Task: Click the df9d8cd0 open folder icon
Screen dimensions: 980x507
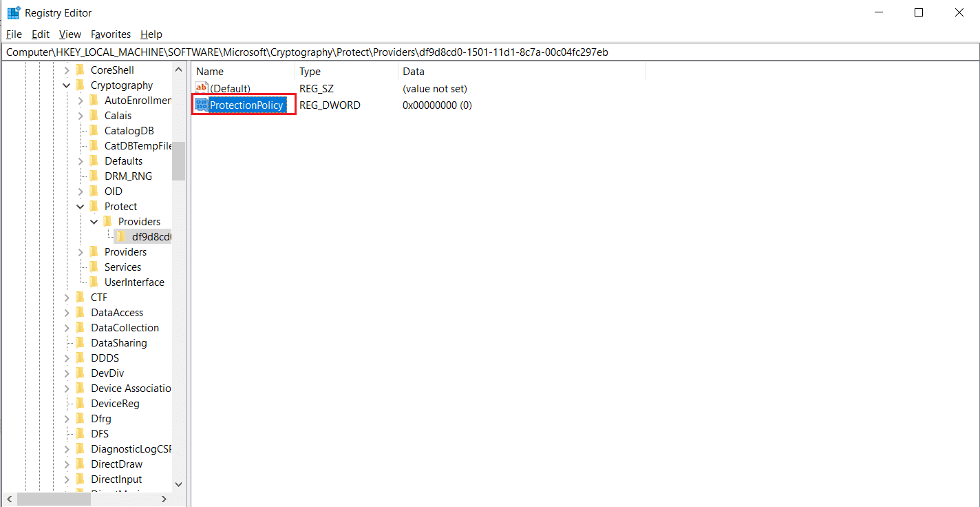Action: (121, 237)
